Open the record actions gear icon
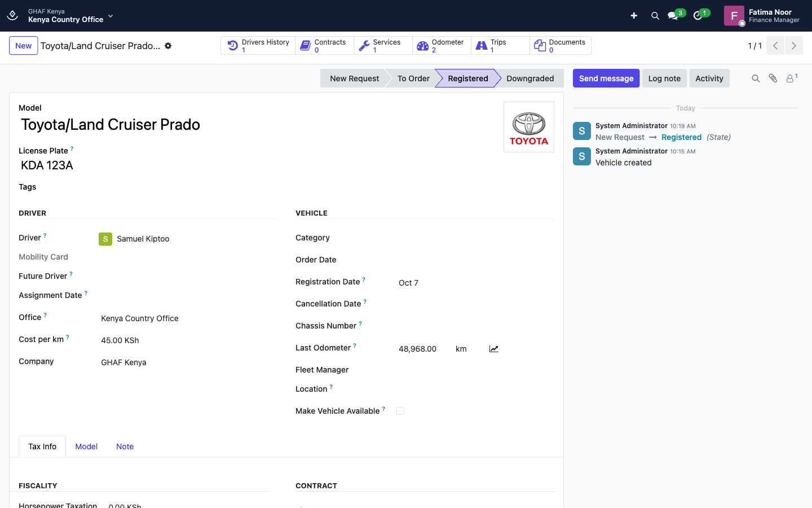812x508 pixels. click(x=168, y=46)
